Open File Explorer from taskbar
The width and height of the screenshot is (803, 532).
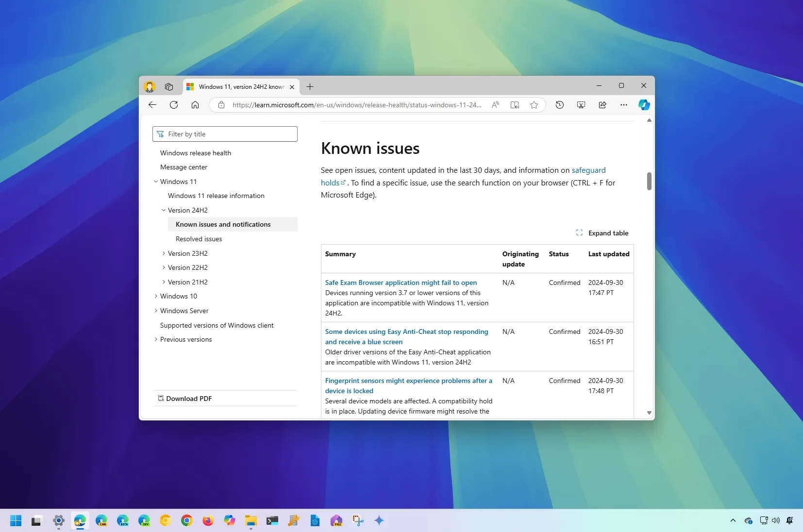[x=251, y=521]
